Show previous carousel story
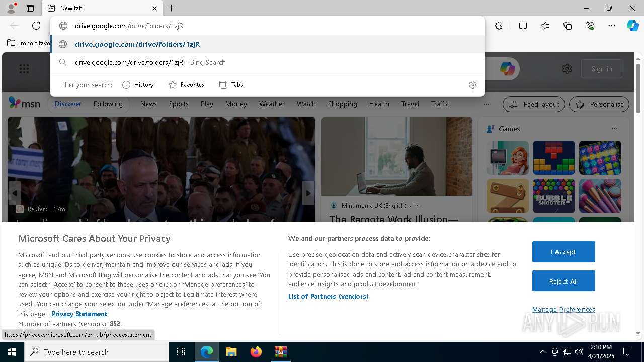The width and height of the screenshot is (644, 362). point(15,193)
